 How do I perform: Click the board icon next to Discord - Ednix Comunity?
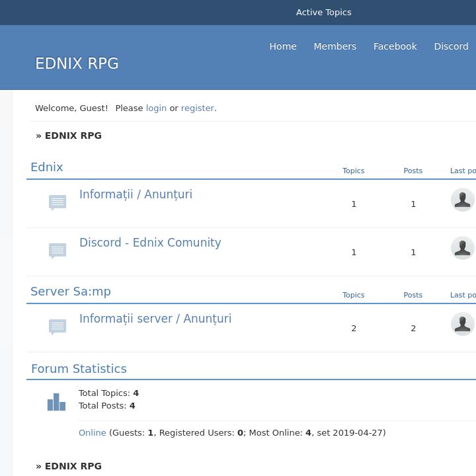pyautogui.click(x=58, y=251)
